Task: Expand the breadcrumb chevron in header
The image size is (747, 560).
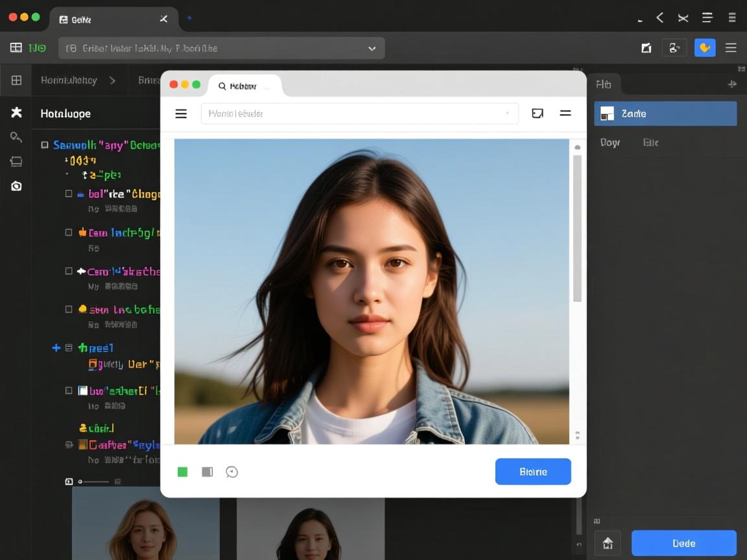Action: click(x=112, y=80)
